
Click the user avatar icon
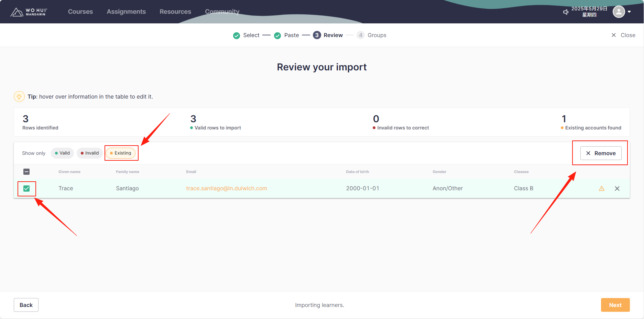point(619,12)
